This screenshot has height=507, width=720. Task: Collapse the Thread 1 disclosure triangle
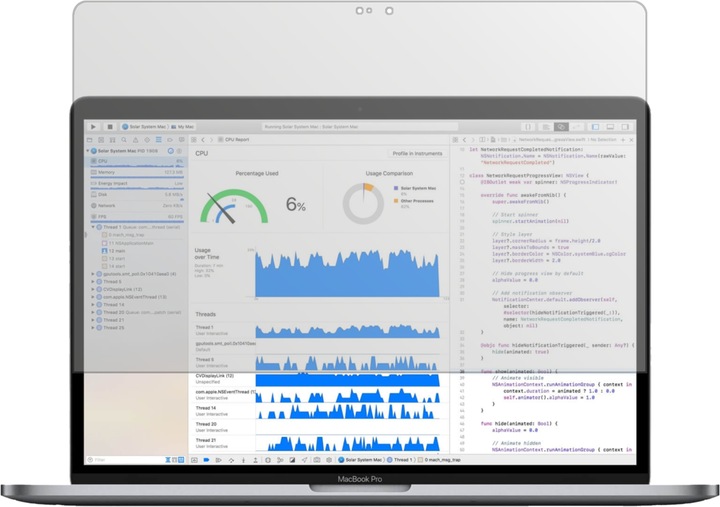pos(93,227)
